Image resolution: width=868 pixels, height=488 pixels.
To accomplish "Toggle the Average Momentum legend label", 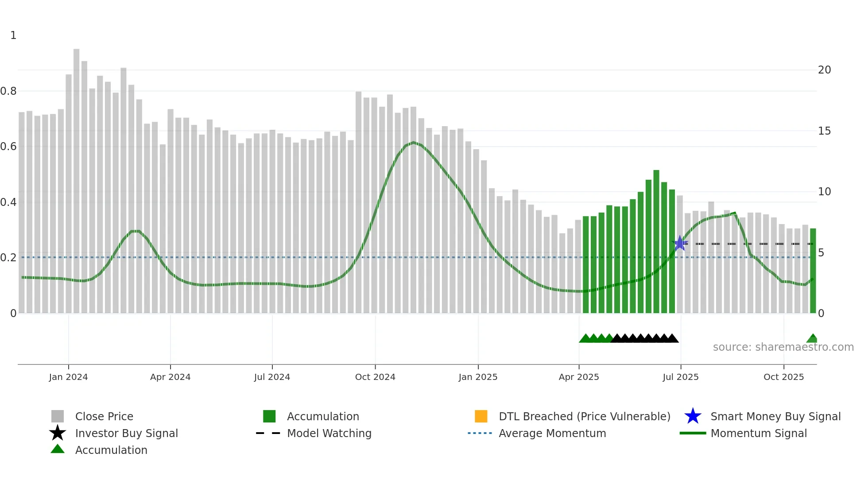I will click(x=552, y=433).
